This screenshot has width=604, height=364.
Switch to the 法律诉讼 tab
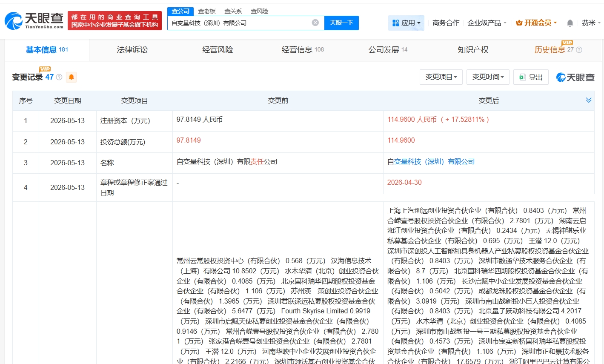click(x=132, y=50)
